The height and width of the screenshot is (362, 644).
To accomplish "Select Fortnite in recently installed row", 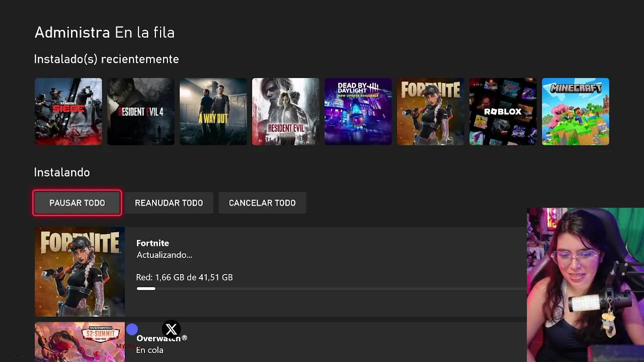I will pos(430,112).
